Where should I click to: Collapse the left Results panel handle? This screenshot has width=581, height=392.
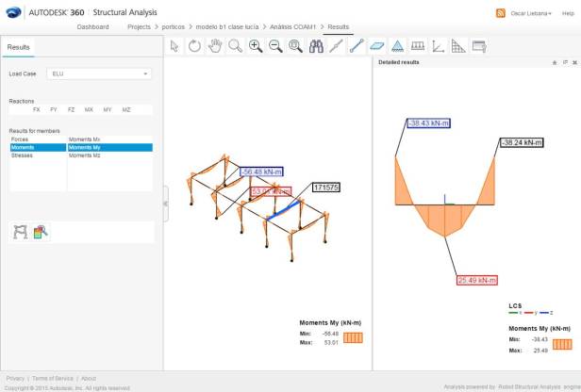166,204
